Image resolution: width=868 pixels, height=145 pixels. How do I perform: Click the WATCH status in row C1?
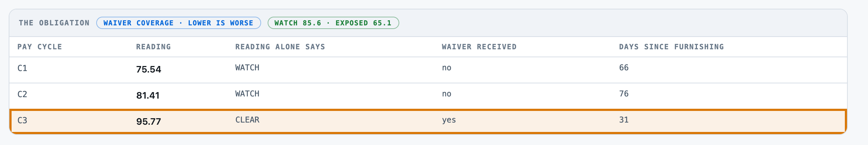(x=247, y=67)
